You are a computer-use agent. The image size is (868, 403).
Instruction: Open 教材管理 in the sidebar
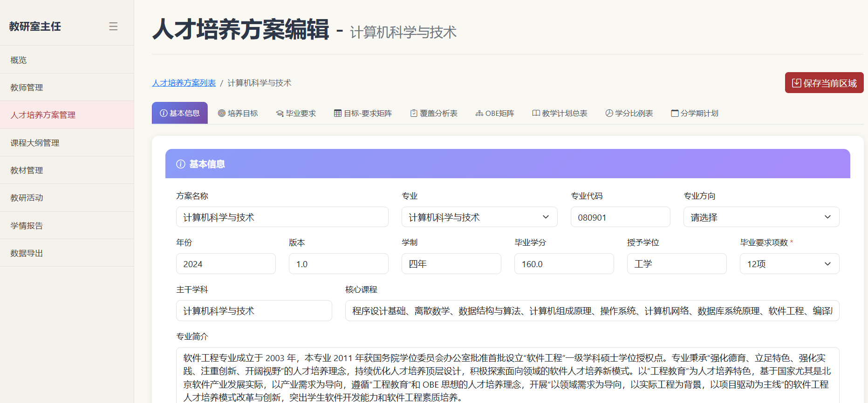click(67, 170)
